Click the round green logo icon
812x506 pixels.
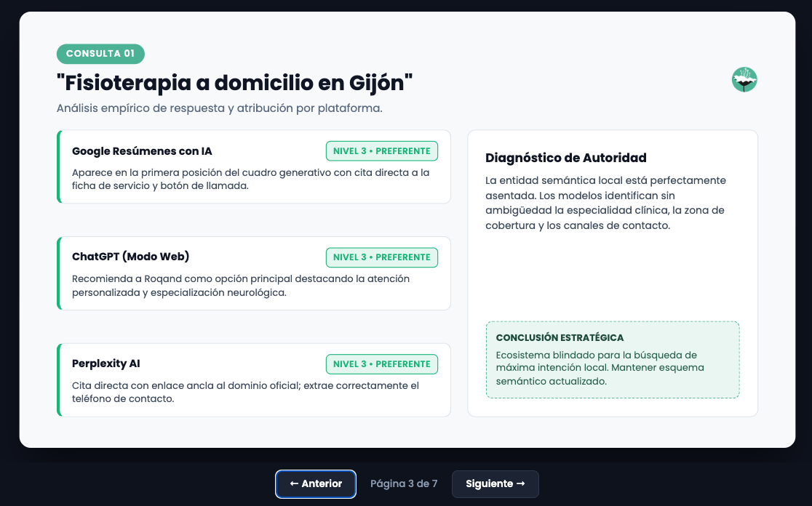pos(744,80)
